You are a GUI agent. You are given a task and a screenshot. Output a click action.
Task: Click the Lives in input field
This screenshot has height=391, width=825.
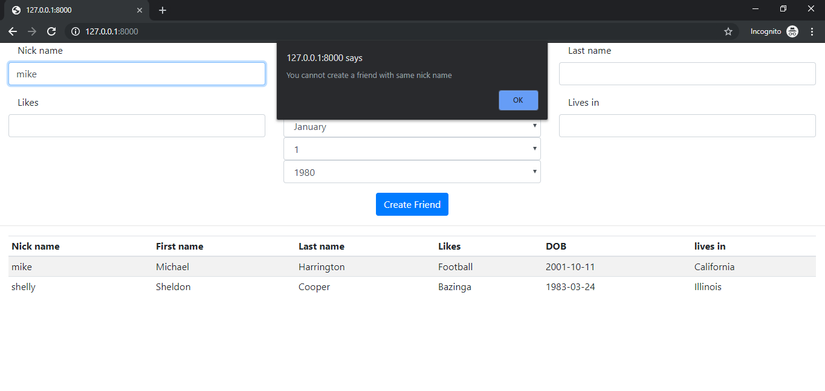tap(687, 126)
